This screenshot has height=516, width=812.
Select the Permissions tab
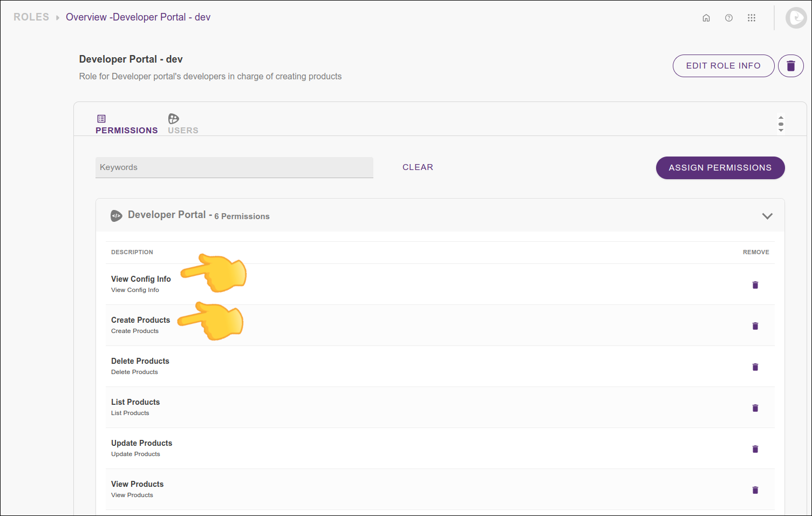pyautogui.click(x=126, y=124)
